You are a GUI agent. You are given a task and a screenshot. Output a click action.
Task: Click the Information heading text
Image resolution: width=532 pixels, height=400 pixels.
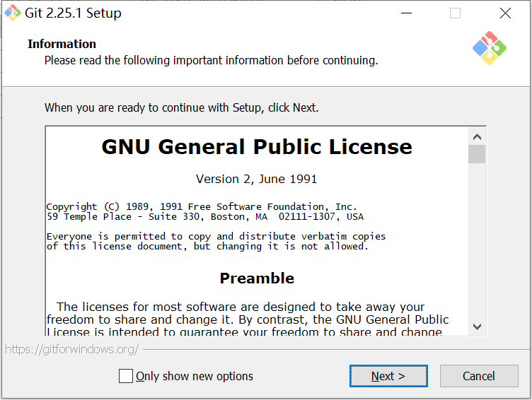pos(62,44)
